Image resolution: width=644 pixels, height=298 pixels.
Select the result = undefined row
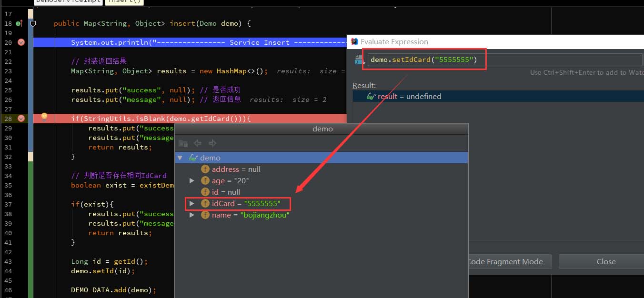[x=498, y=96]
